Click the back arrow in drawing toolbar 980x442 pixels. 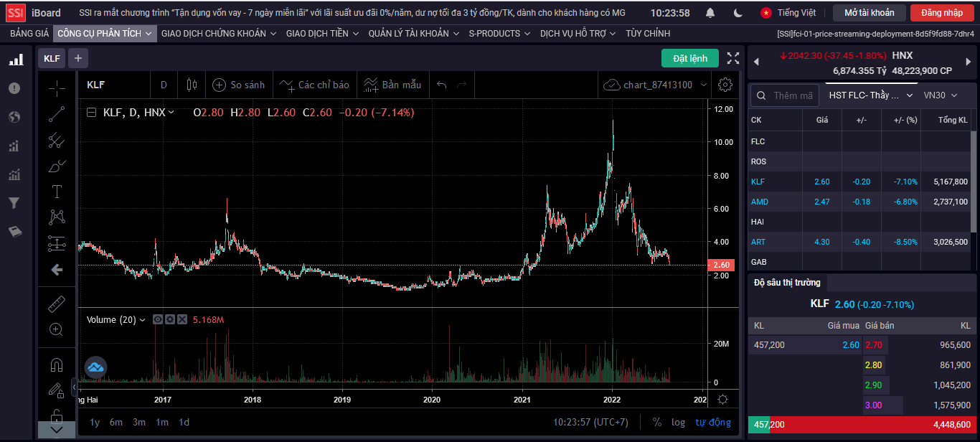click(57, 270)
